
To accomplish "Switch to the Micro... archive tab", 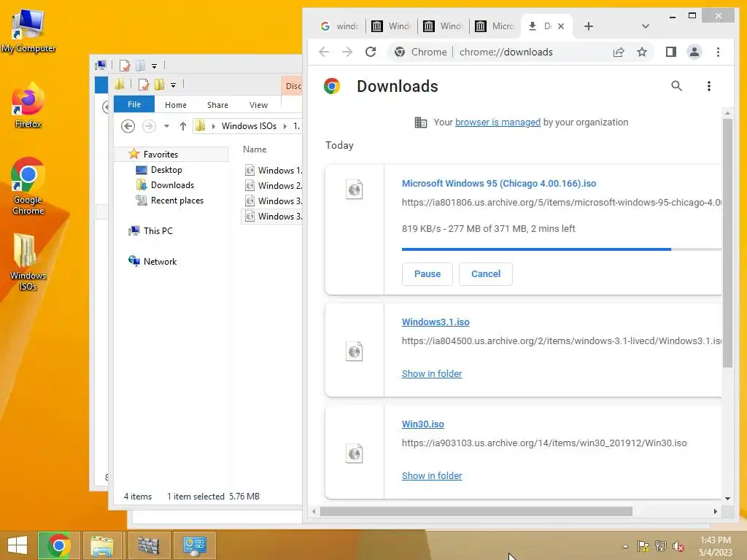I will coord(495,26).
